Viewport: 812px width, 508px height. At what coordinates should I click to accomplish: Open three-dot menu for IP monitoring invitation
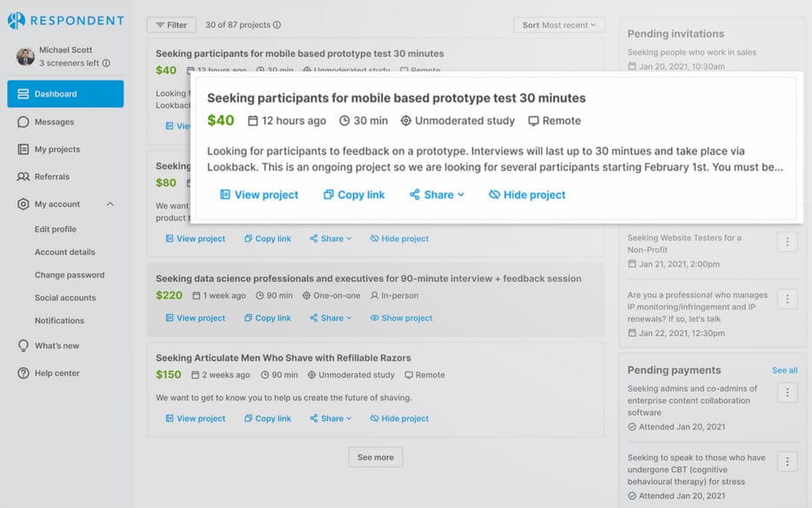pyautogui.click(x=787, y=299)
